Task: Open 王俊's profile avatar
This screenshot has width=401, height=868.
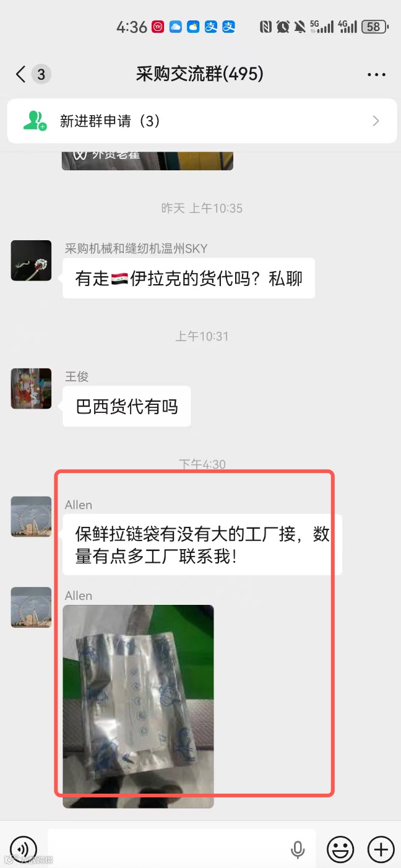Action: (x=31, y=388)
